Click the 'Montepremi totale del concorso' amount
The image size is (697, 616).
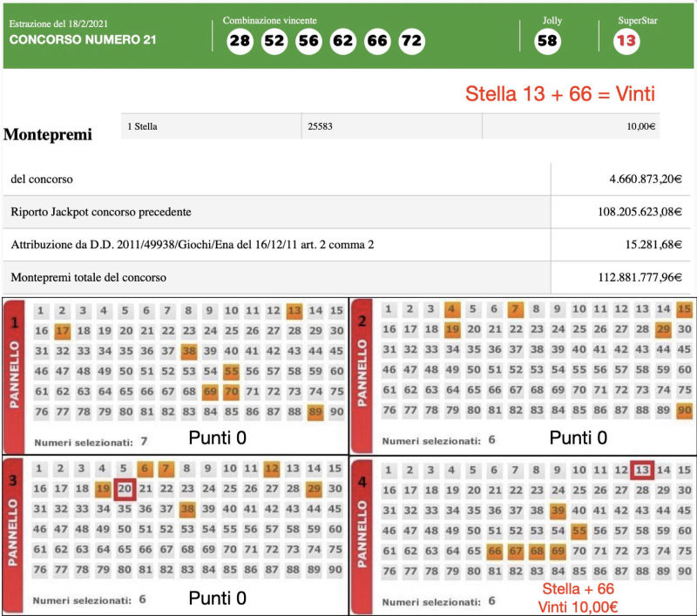(623, 278)
